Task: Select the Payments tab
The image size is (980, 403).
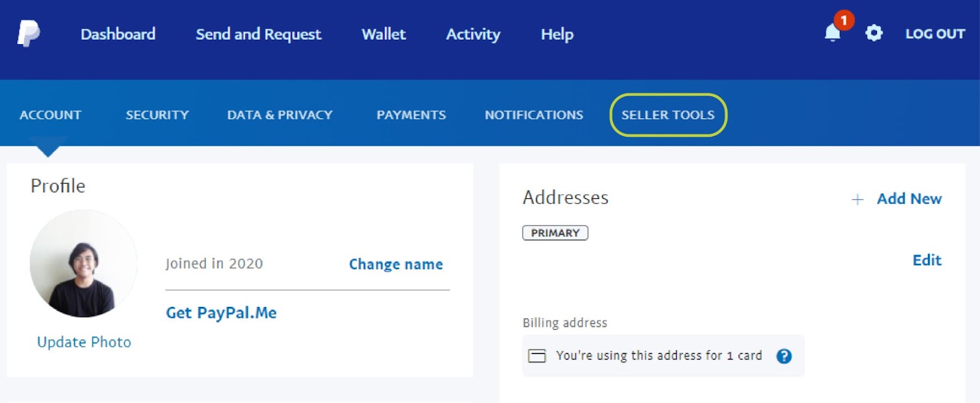Action: 412,115
